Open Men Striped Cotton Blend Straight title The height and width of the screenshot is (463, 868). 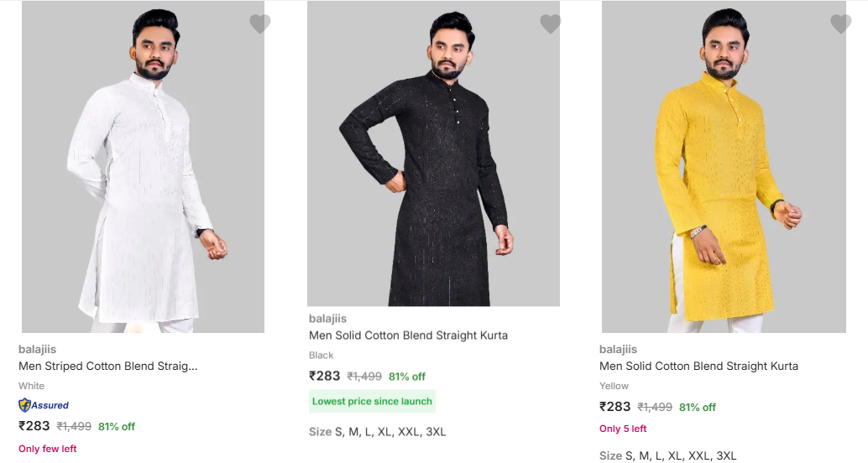108,366
